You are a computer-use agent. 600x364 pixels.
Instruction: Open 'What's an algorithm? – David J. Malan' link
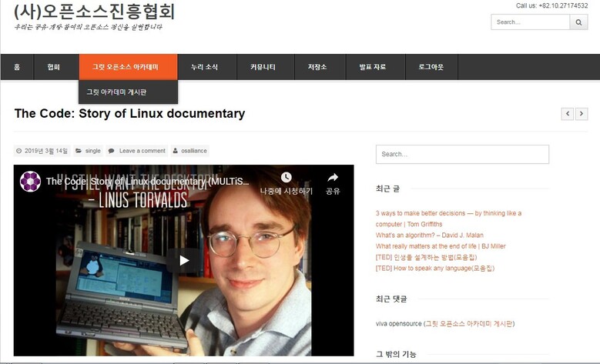(x=429, y=235)
